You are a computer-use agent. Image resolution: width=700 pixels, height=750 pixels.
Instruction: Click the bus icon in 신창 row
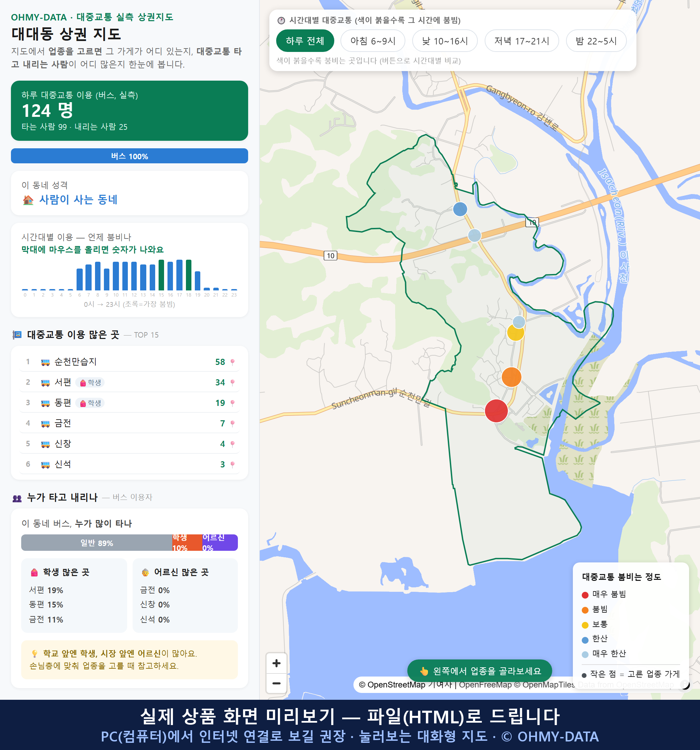[x=45, y=445]
